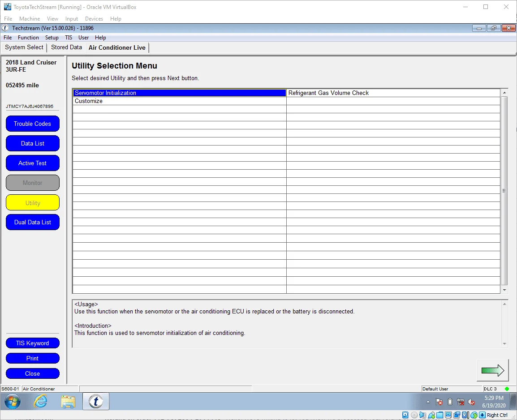Show hidden tray icons arrow
Viewport: 517px width, 420px height.
coord(428,402)
